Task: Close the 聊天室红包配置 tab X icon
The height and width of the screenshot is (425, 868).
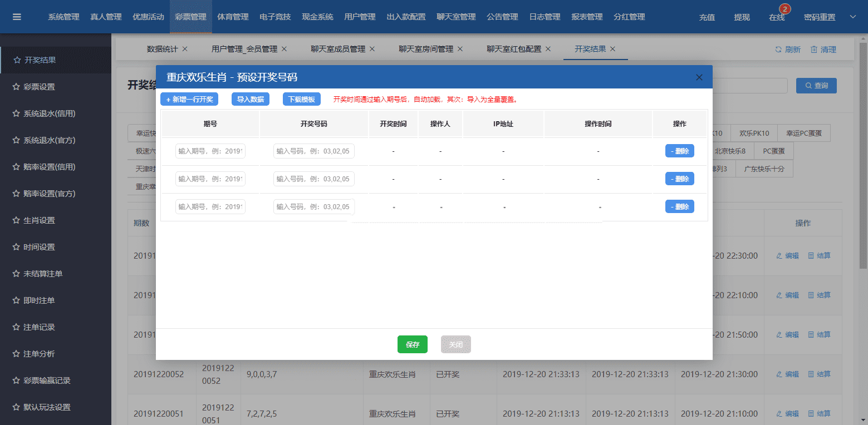Action: point(548,49)
